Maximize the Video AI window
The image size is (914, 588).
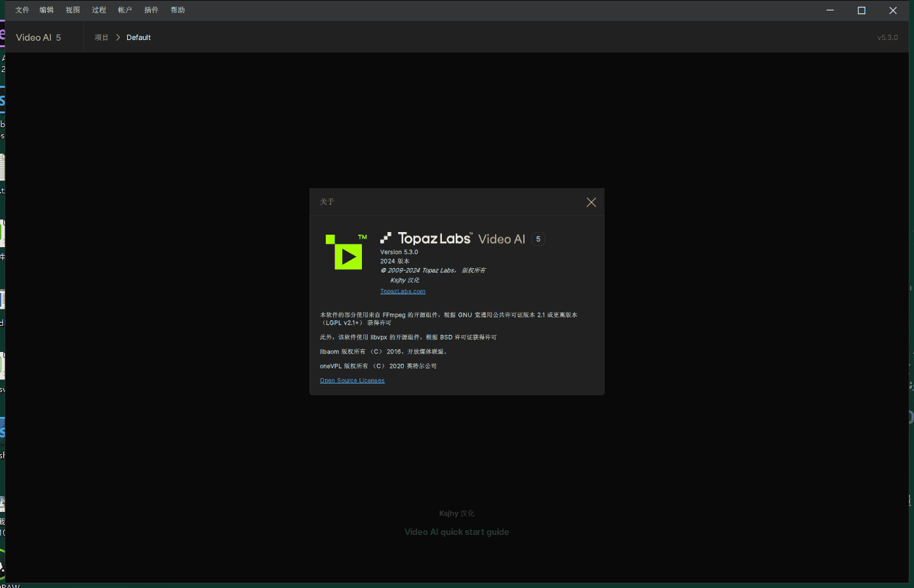pyautogui.click(x=862, y=10)
